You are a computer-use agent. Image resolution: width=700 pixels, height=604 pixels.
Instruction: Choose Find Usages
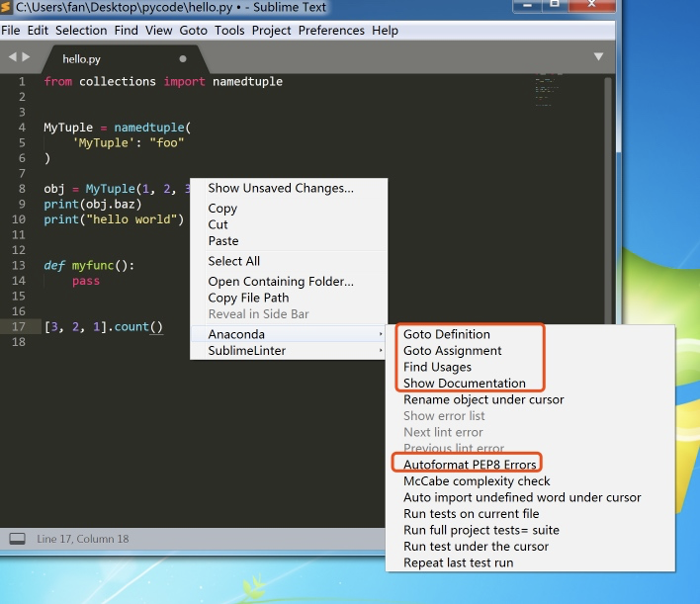(x=530, y=367)
